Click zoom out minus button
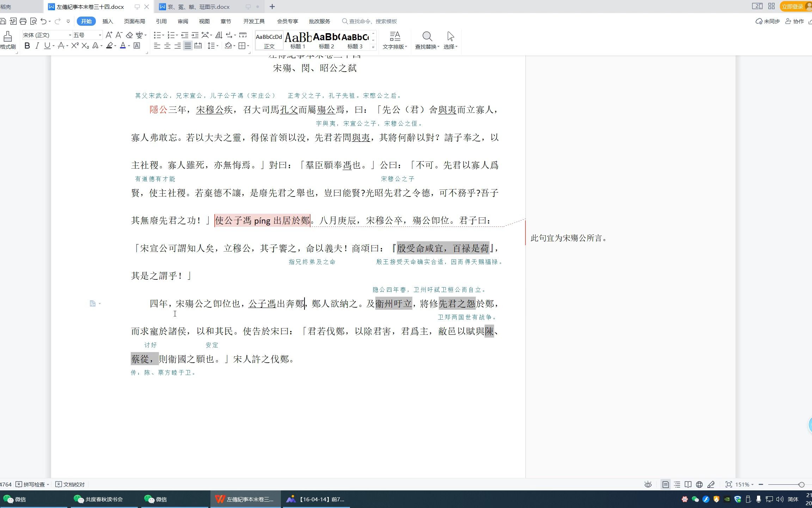This screenshot has height=508, width=812. tap(761, 484)
